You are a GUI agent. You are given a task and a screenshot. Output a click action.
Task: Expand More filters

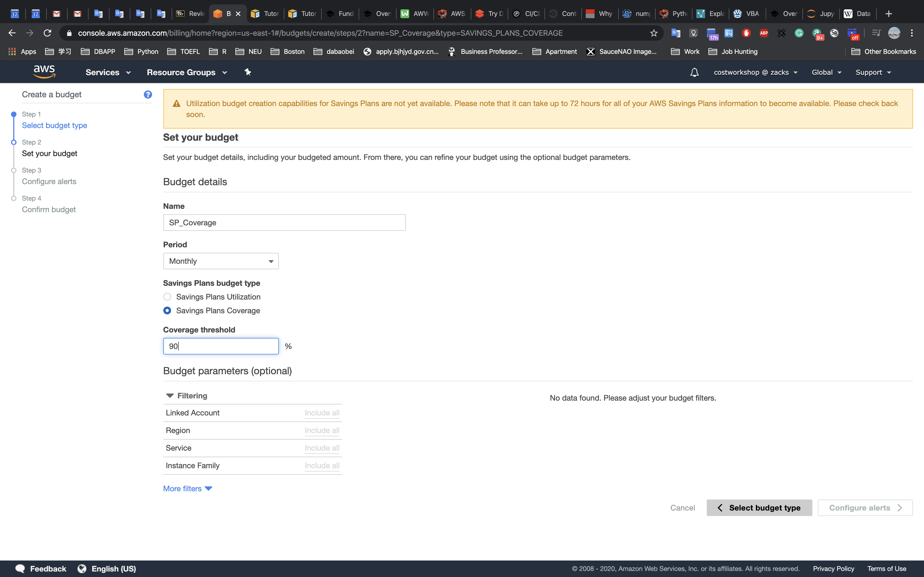click(187, 489)
